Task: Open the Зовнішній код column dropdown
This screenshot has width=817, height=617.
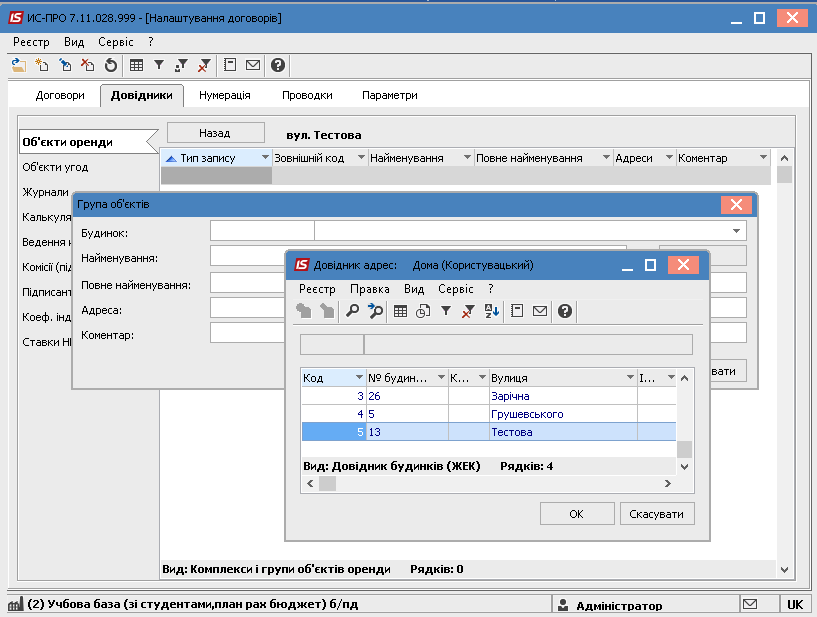Action: click(x=361, y=157)
